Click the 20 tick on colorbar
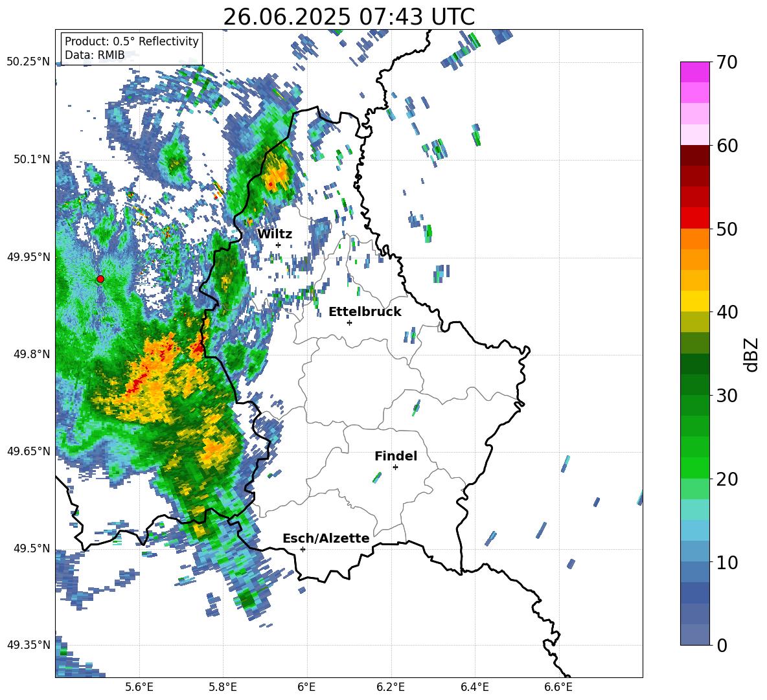This screenshot has height=700, width=767. point(727,479)
